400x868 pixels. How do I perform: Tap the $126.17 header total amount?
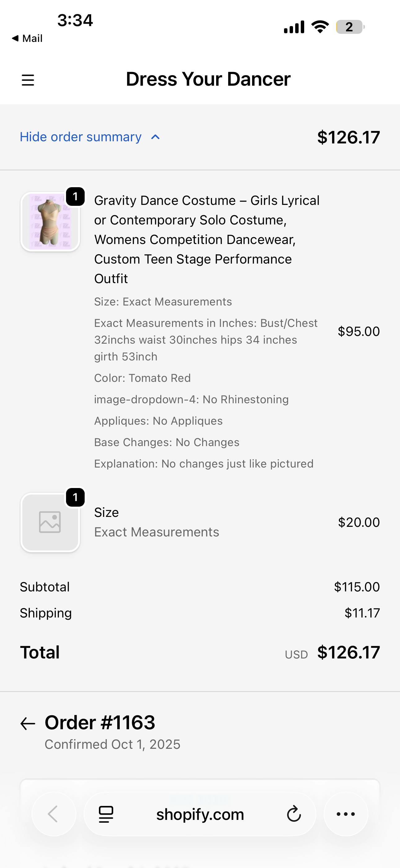pyautogui.click(x=349, y=138)
